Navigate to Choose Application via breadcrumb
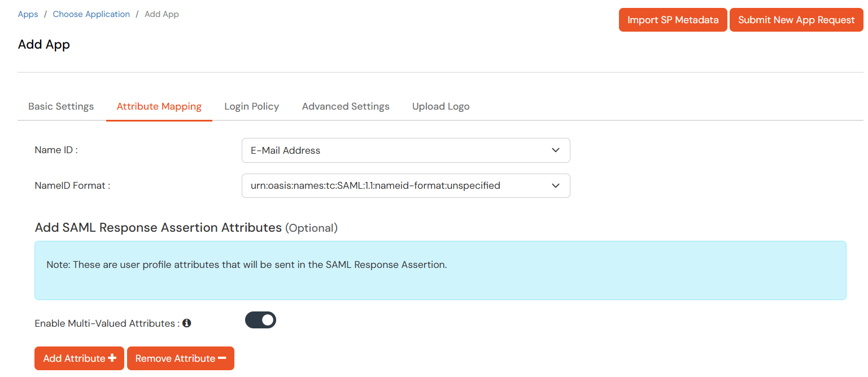 click(x=91, y=14)
